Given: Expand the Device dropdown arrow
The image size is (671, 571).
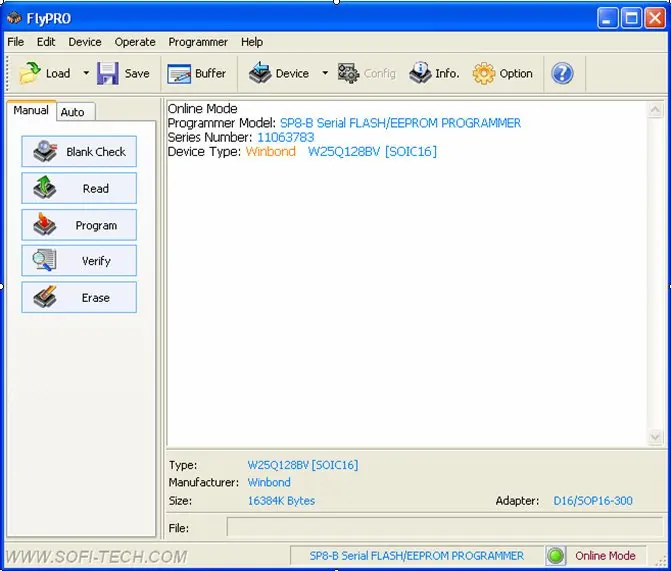Looking at the screenshot, I should (x=325, y=73).
